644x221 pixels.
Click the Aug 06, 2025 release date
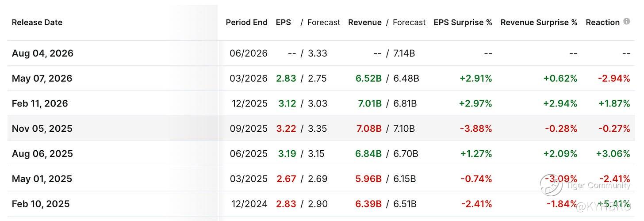point(42,154)
